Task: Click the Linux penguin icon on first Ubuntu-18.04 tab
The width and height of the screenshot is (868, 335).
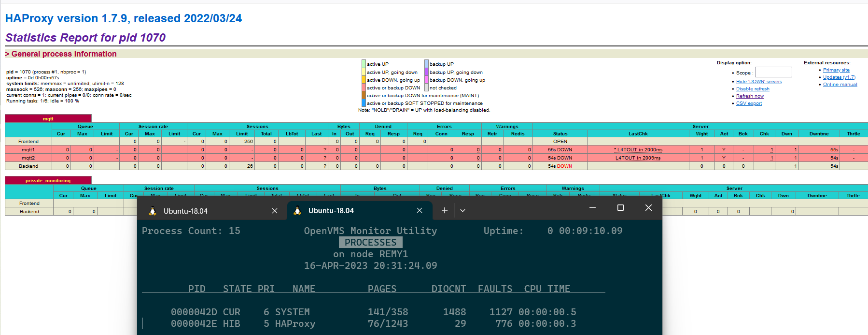Action: [x=153, y=211]
